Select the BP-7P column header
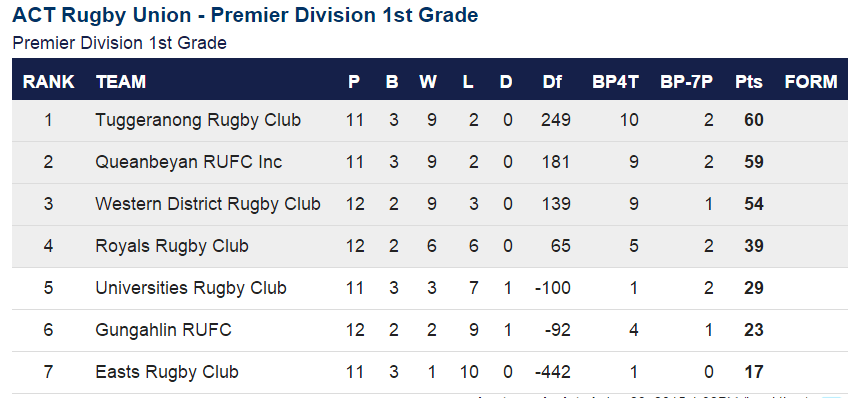The width and height of the screenshot is (849, 398). click(687, 82)
